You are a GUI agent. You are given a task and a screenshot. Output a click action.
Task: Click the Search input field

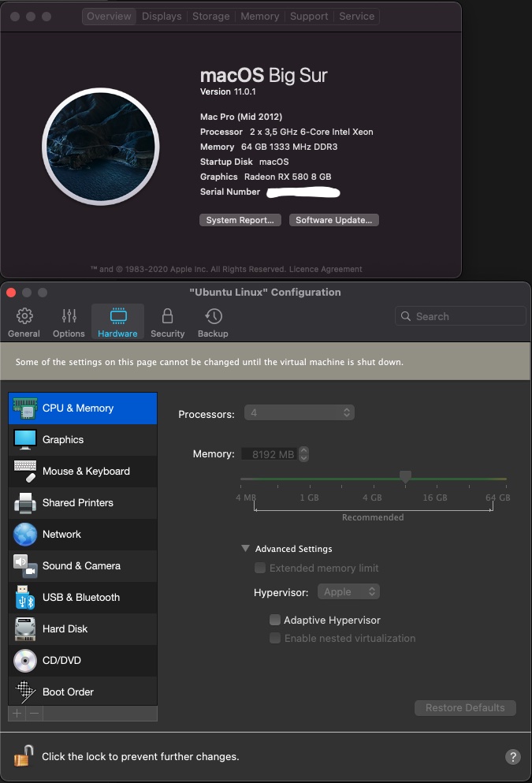(460, 316)
